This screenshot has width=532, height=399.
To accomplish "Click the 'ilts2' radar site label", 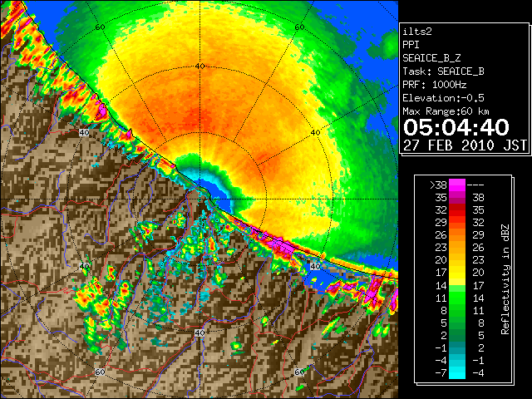I will point(417,32).
